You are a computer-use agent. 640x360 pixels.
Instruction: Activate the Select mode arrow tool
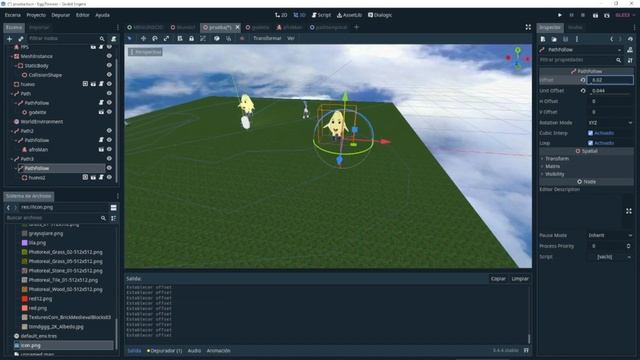point(130,38)
